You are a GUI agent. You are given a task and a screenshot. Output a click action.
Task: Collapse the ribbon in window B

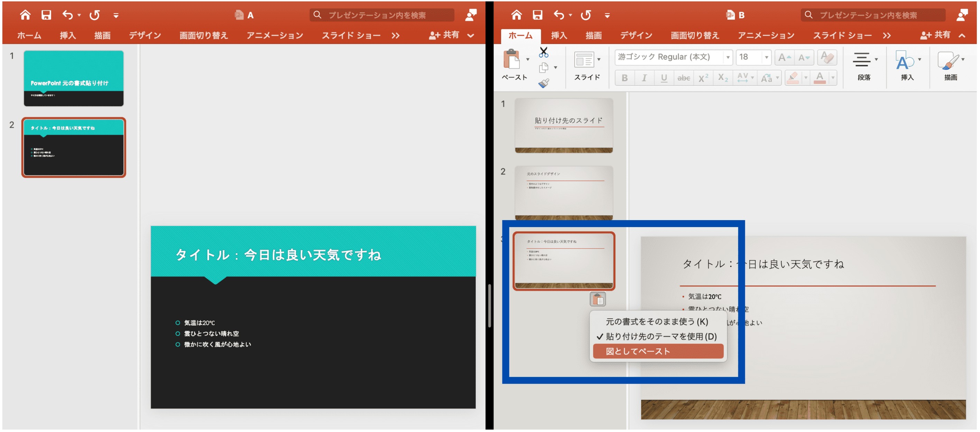pyautogui.click(x=962, y=35)
